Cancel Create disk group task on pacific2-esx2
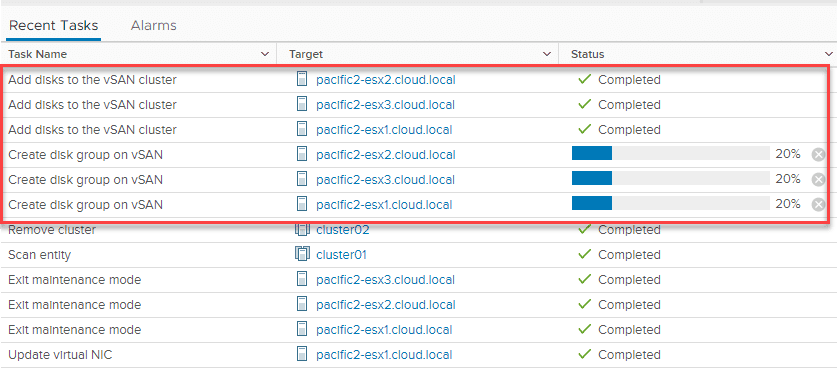 [x=818, y=155]
